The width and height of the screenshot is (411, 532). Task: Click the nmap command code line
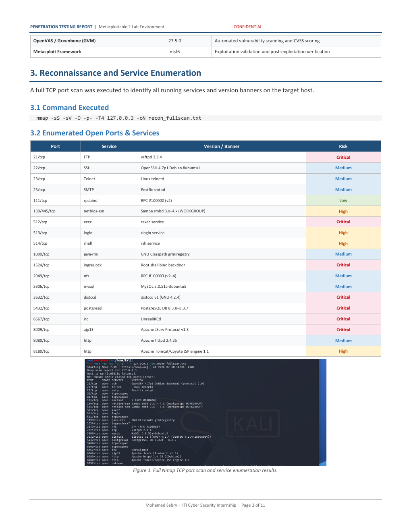206,118
